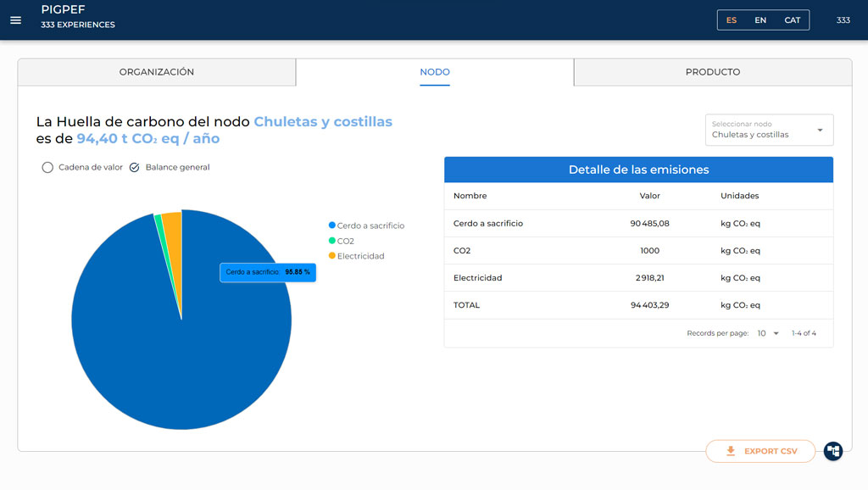Viewport: 868px width, 490px height.
Task: Click the Valor column header
Action: [x=649, y=196]
